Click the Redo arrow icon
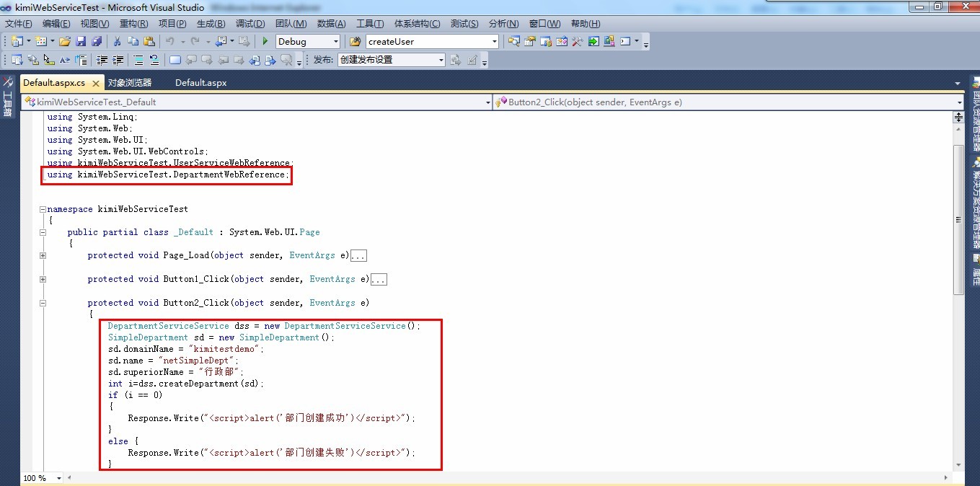Viewport: 980px width, 486px height. tap(195, 41)
